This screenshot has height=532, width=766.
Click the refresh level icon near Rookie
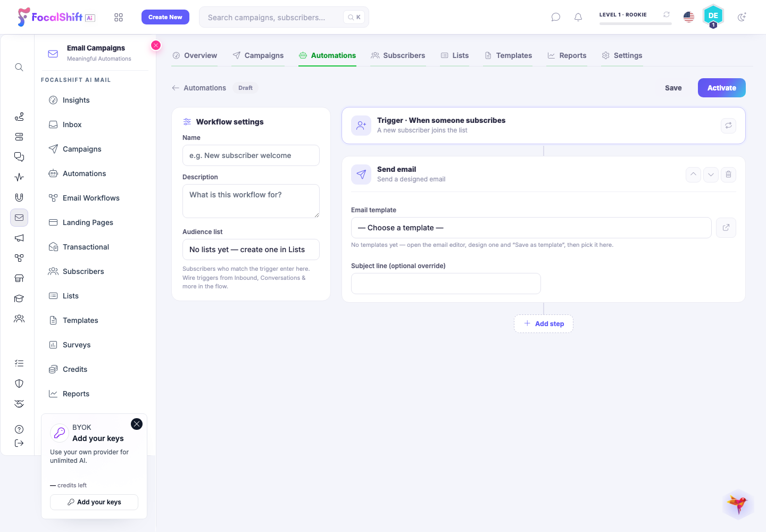[x=667, y=14]
